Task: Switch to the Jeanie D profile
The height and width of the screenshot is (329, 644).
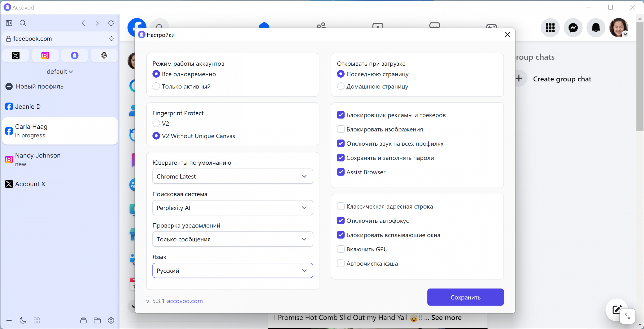Action: point(28,107)
